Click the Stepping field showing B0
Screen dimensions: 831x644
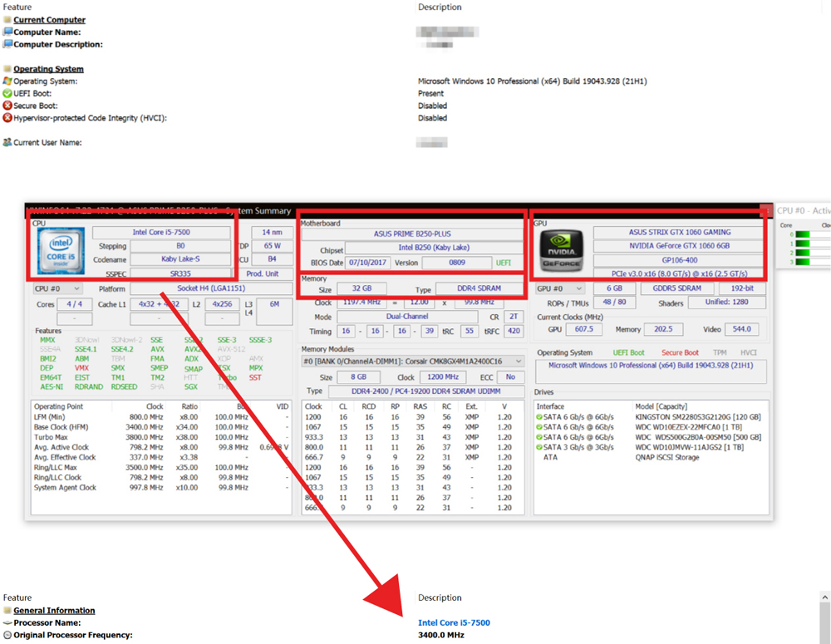(x=180, y=246)
